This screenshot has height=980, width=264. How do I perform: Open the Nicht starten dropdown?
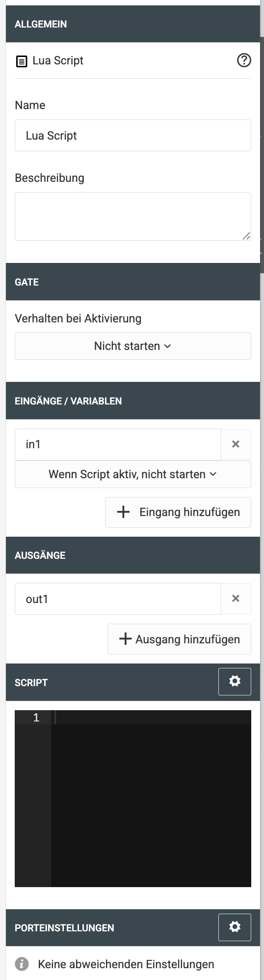[133, 346]
